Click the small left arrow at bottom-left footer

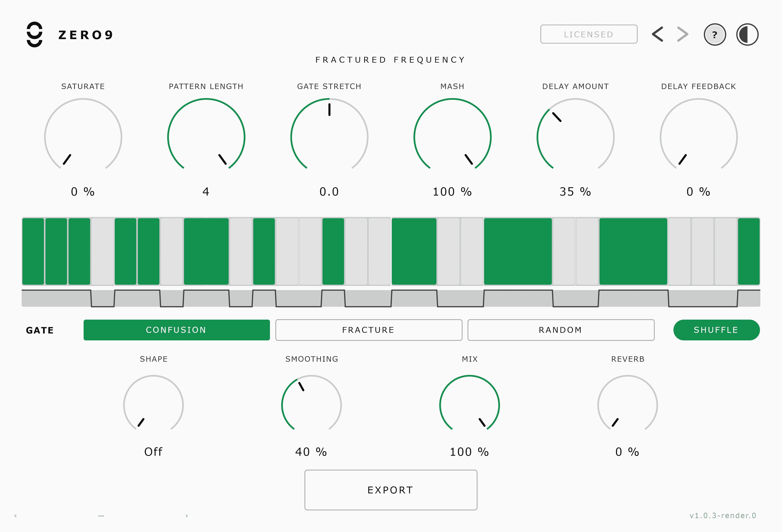click(15, 516)
